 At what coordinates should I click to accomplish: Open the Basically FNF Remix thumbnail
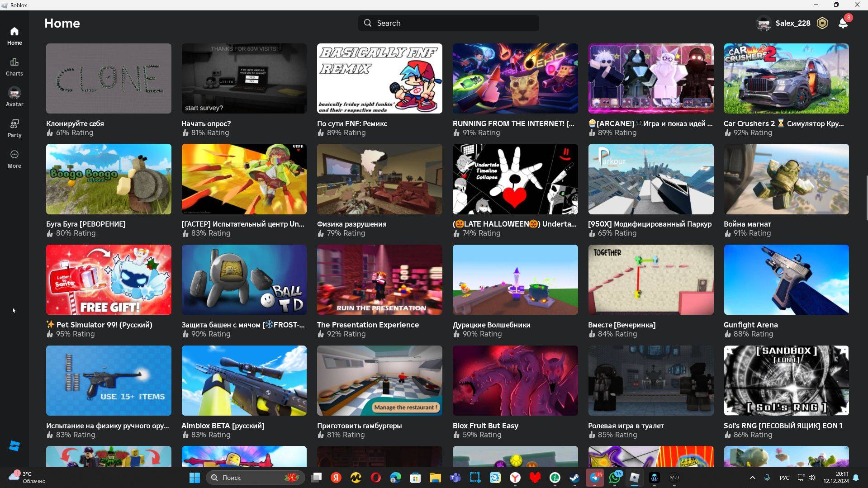pyautogui.click(x=379, y=79)
